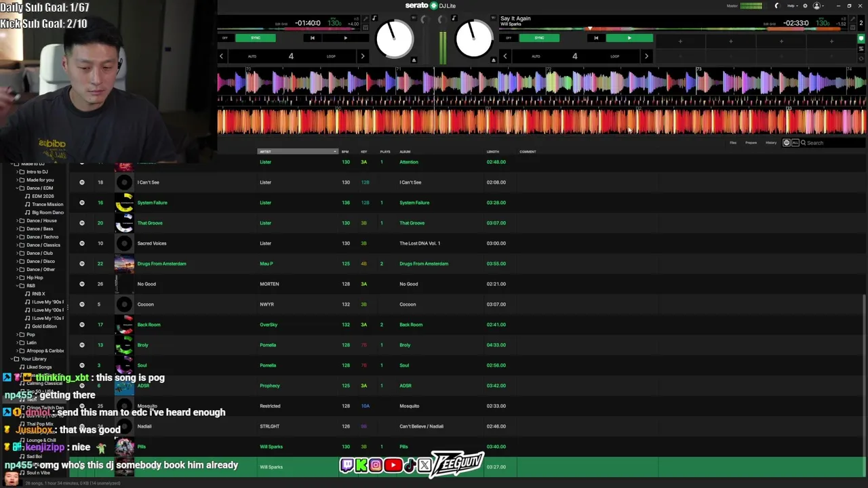This screenshot has width=868, height=488.
Task: Click status icon for That Groove row
Action: point(82,223)
